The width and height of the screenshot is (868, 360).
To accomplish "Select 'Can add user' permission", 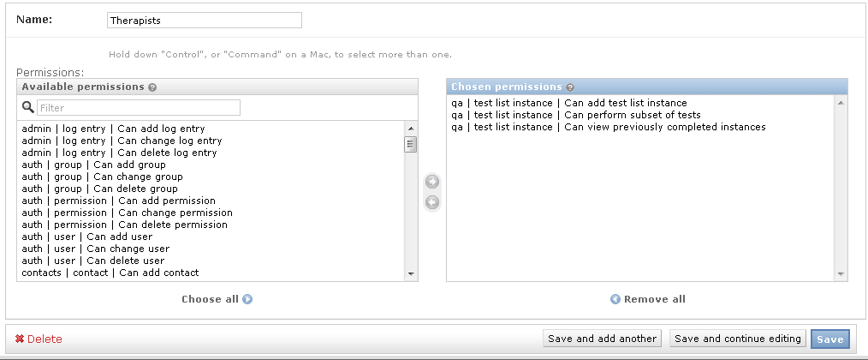I will (x=211, y=237).
